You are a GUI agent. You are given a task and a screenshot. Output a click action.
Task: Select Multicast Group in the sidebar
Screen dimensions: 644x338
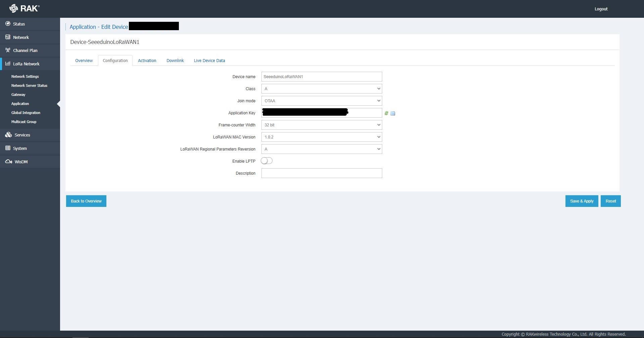point(24,122)
